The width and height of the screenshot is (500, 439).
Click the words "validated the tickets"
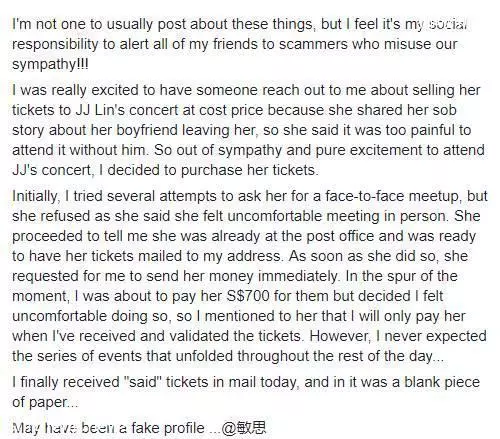(235, 336)
